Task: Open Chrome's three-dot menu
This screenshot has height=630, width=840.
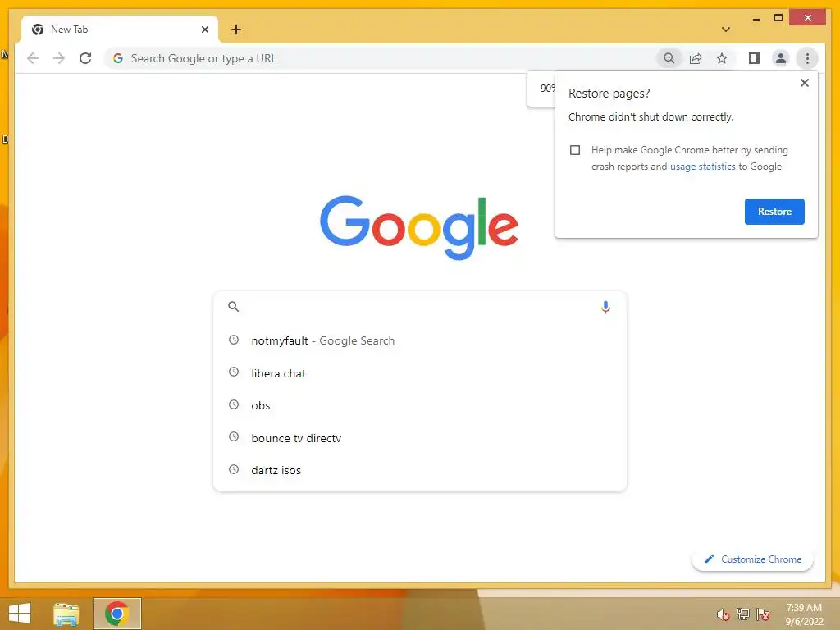Action: (807, 58)
